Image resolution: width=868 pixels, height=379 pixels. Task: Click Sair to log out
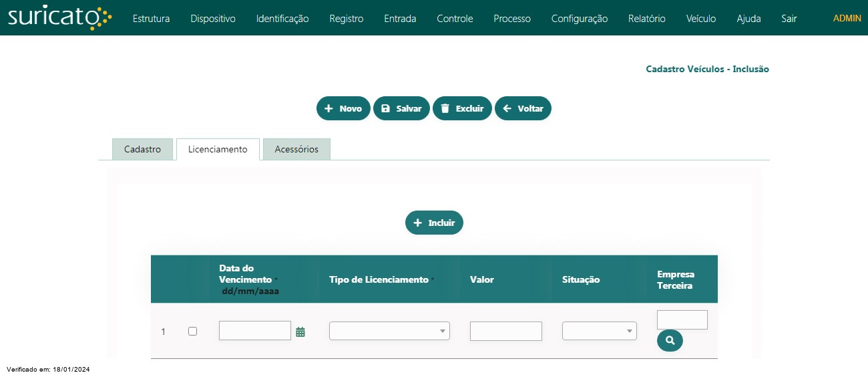coord(789,19)
